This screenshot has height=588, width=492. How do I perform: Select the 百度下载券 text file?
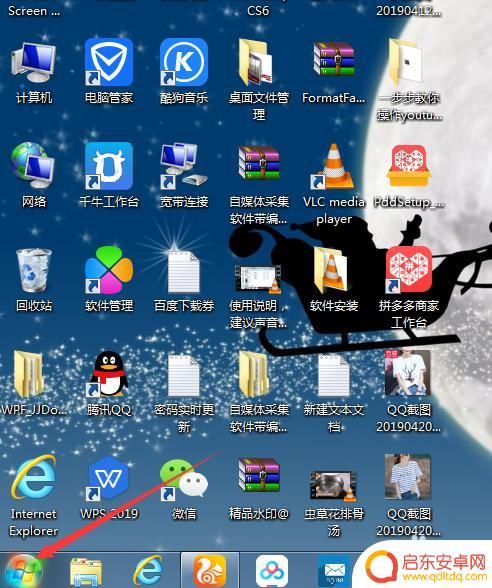pos(184,272)
